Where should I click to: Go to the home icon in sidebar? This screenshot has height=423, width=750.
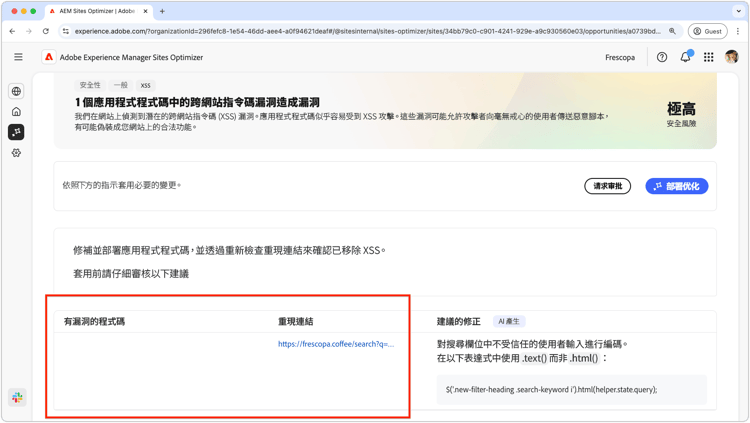(16, 111)
